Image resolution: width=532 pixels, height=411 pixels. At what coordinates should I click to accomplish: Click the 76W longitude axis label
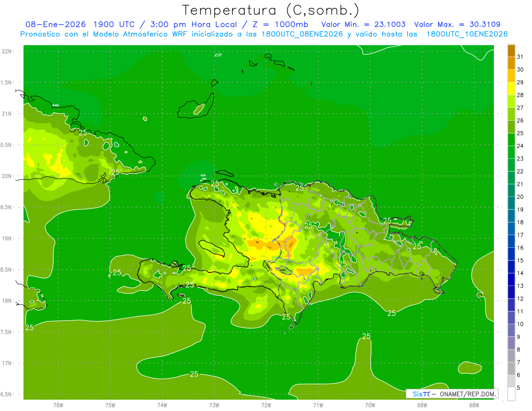pos(58,405)
